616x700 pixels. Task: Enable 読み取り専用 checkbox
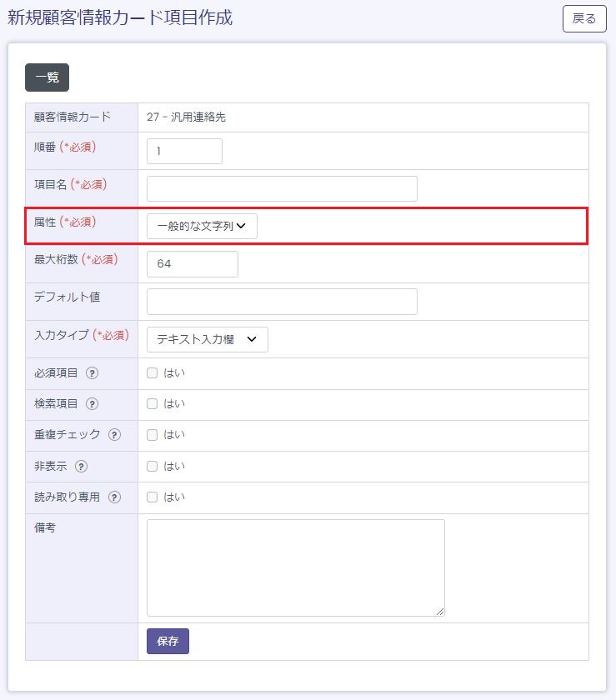[x=152, y=497]
